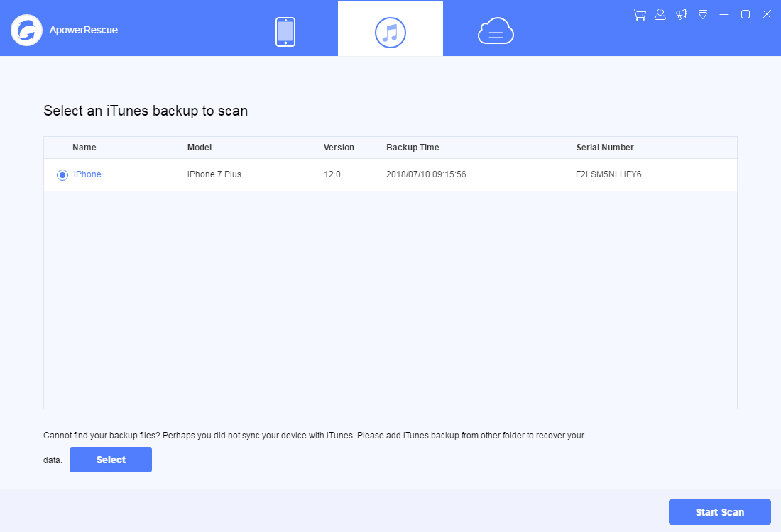Maximize the ApowerRescue window
Screen dimensions: 781x532
click(x=745, y=14)
